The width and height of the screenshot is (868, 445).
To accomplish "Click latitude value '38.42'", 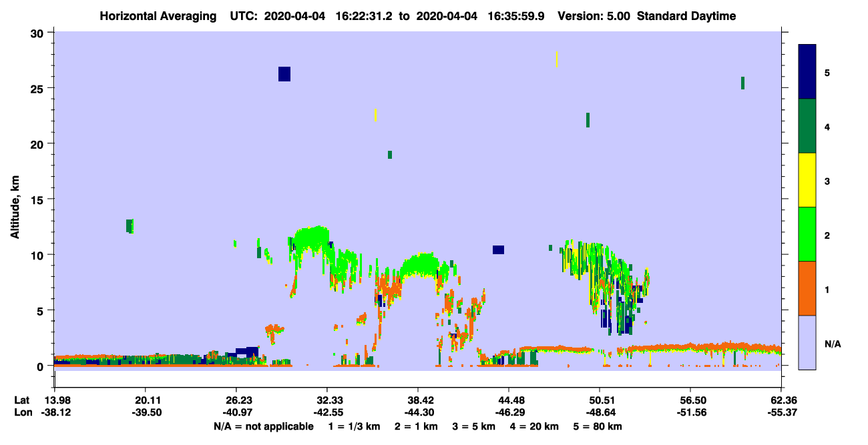I will [418, 400].
